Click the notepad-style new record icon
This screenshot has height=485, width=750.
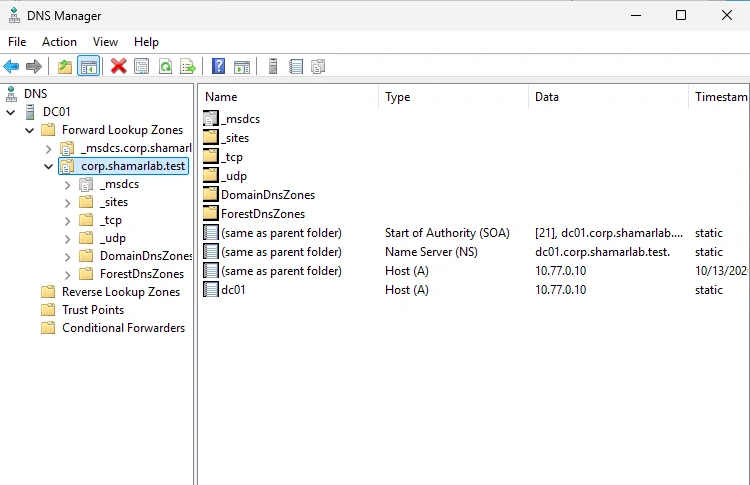[x=296, y=66]
